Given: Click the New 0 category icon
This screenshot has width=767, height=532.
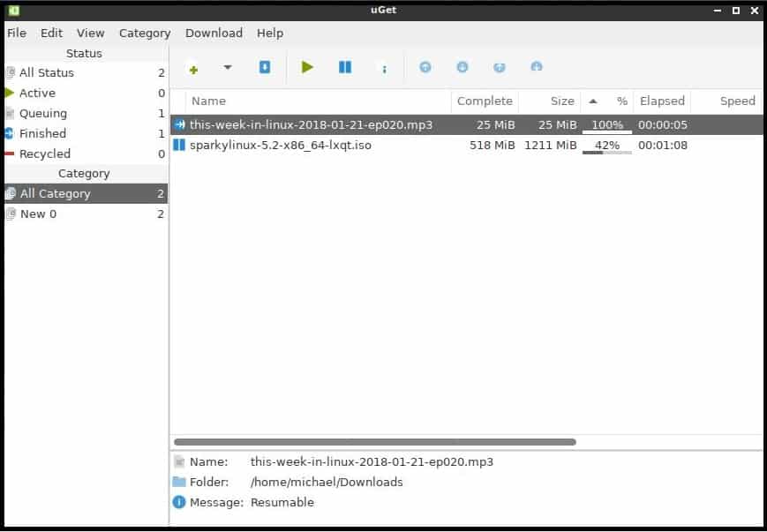Looking at the screenshot, I should pyautogui.click(x=11, y=214).
